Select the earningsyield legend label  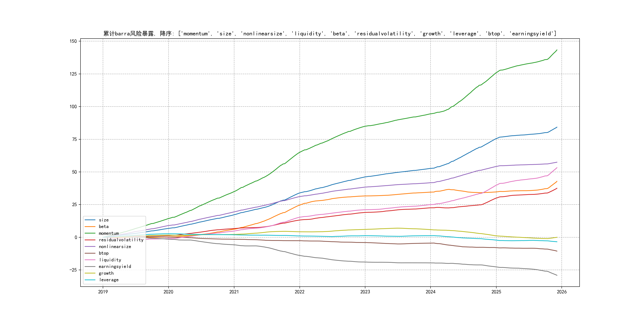click(115, 267)
